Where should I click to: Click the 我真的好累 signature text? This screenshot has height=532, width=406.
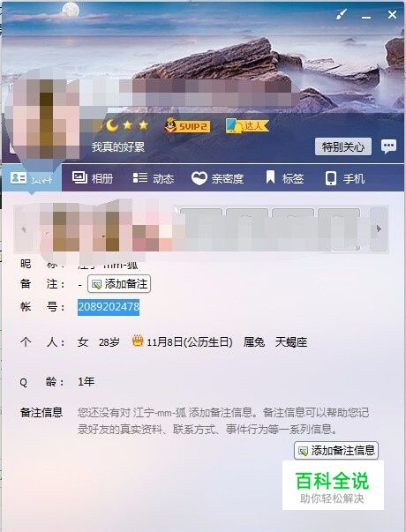tap(117, 146)
